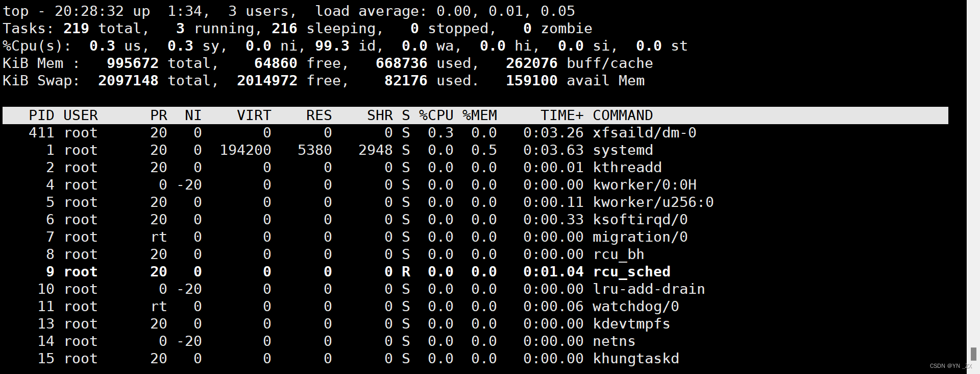The image size is (980, 374).
Task: Click PID 411 in the process list
Action: click(x=42, y=133)
